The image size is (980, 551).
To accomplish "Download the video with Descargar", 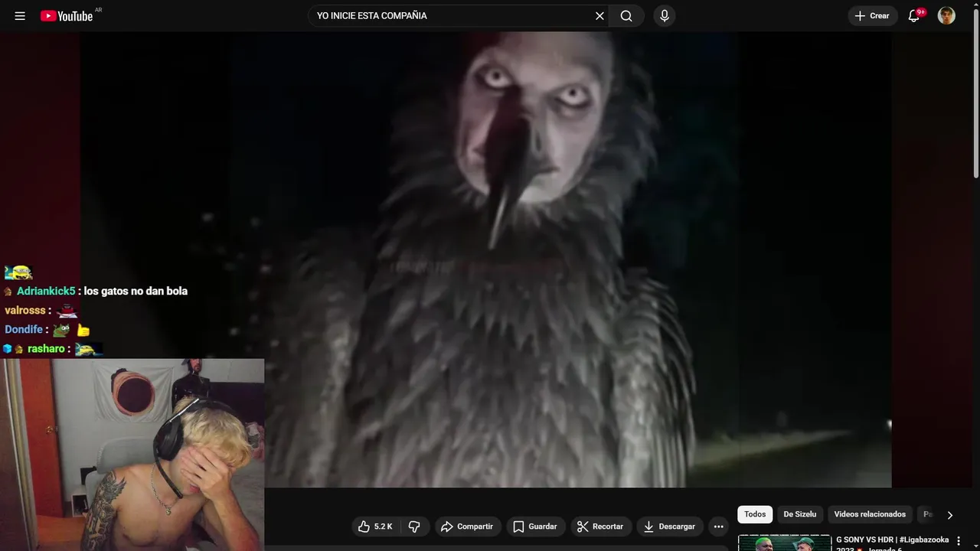I will 670,527.
